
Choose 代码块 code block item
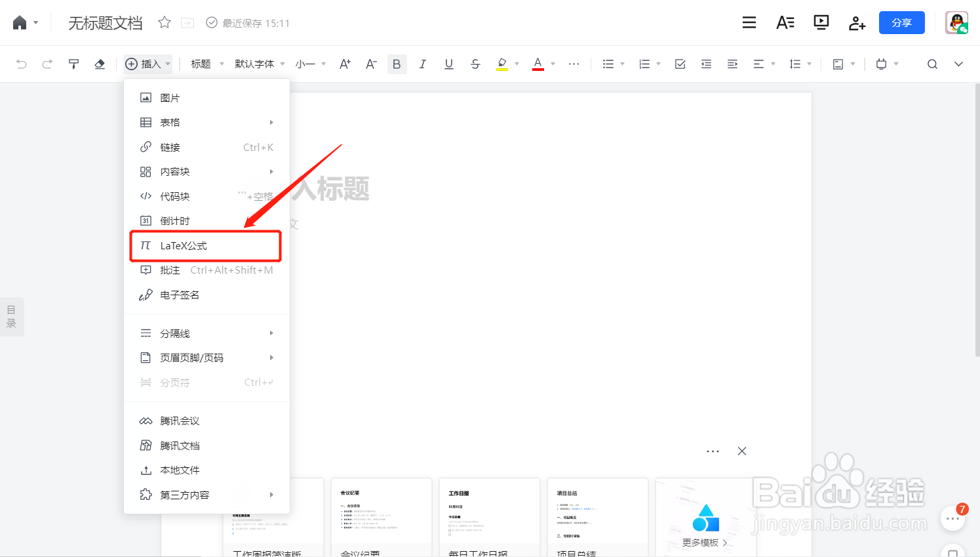(206, 196)
